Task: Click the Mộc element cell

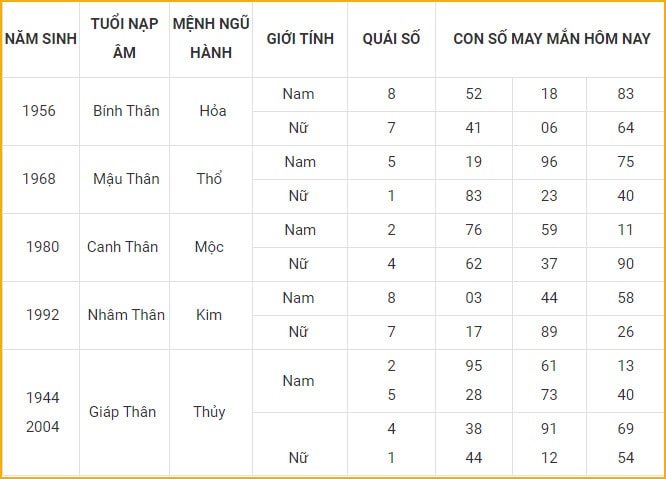Action: click(209, 247)
